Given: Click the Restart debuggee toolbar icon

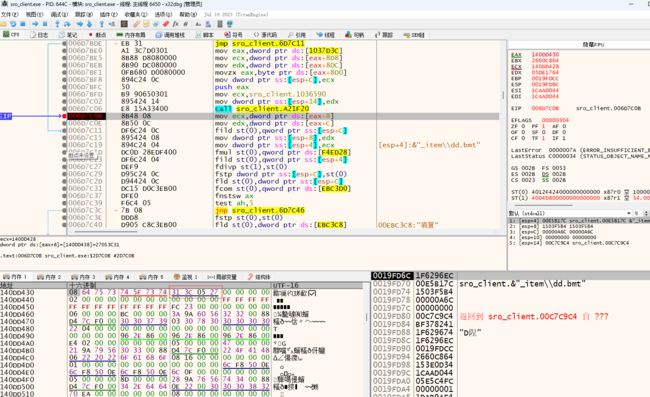Looking at the screenshot, I should pyautogui.click(x=13, y=24).
